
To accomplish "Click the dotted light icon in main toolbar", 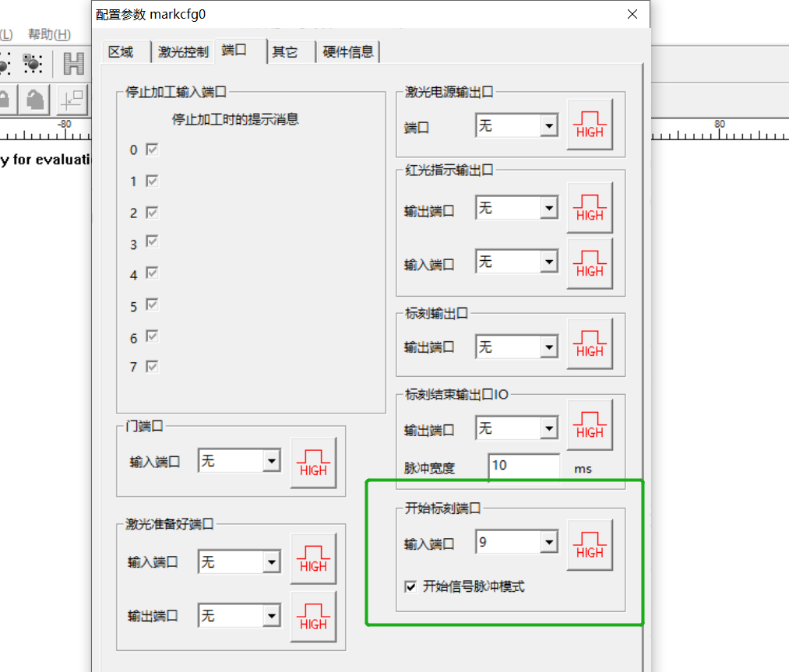I will pos(33,64).
